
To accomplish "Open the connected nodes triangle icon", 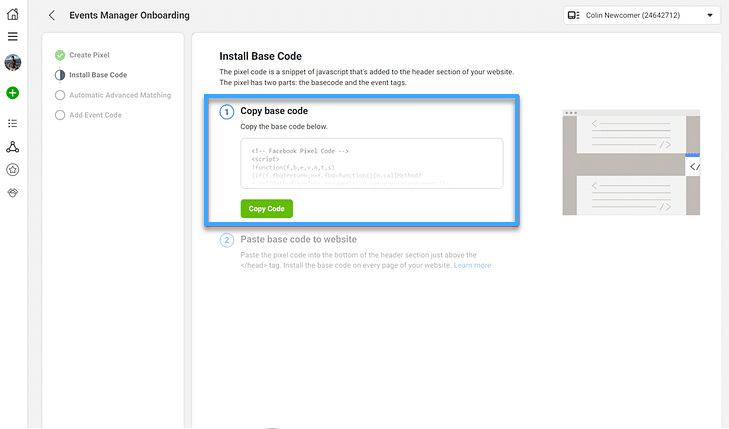I will [x=13, y=147].
